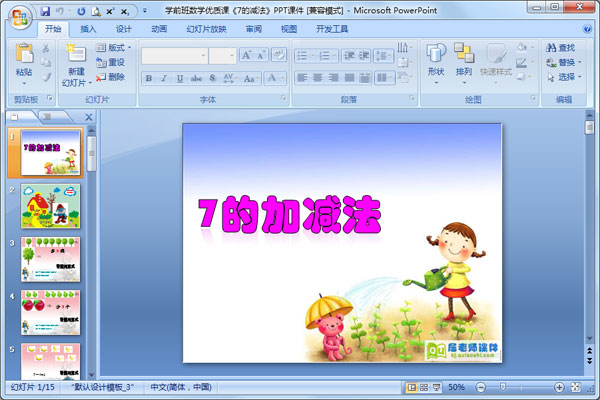600x400 pixels.
Task: Click the language indicator 中文(简体，中国)
Action: click(x=181, y=387)
